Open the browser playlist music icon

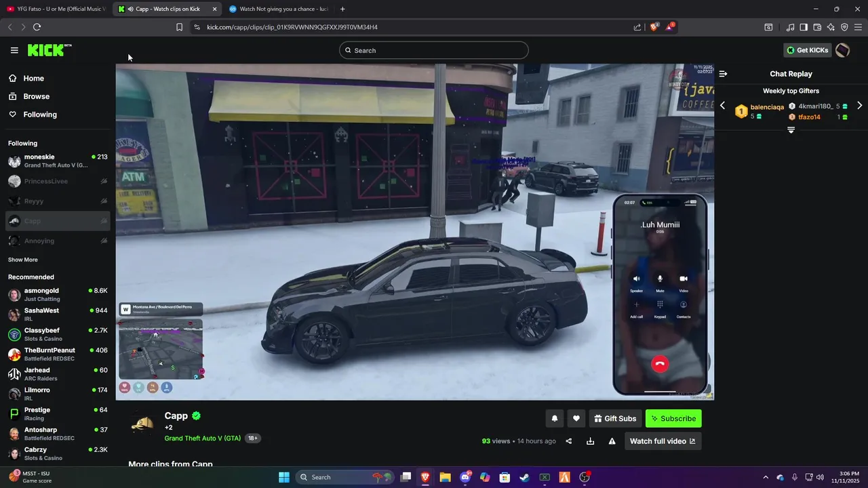[790, 27]
